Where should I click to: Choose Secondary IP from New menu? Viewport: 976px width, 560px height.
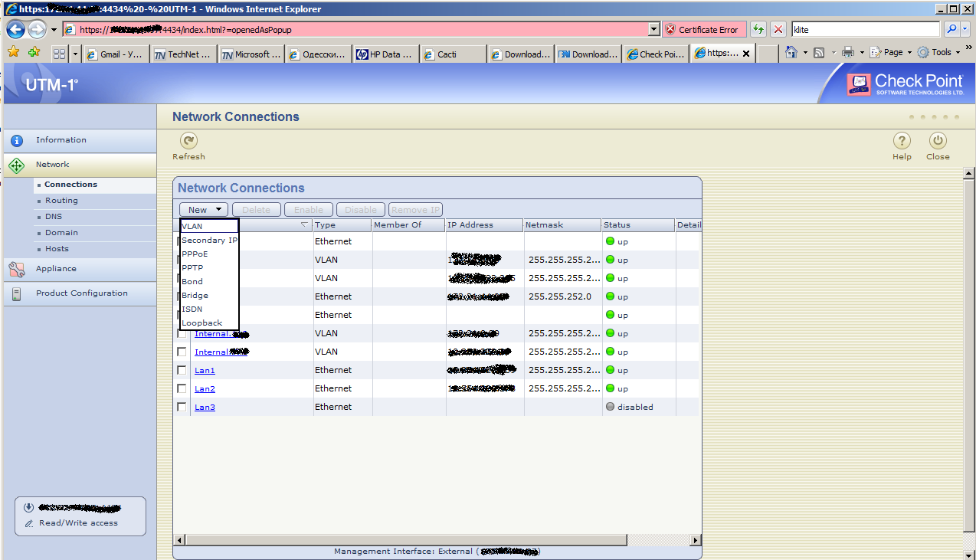click(x=209, y=240)
